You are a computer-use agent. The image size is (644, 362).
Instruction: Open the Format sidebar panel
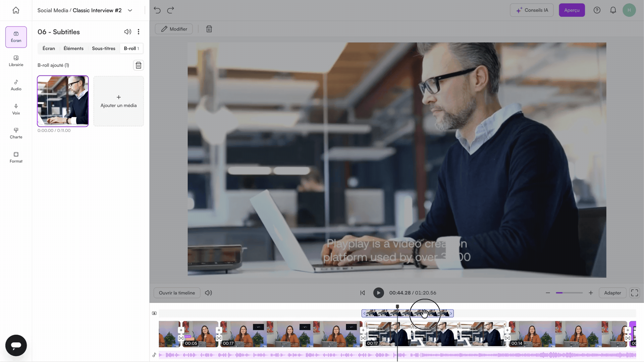16,158
